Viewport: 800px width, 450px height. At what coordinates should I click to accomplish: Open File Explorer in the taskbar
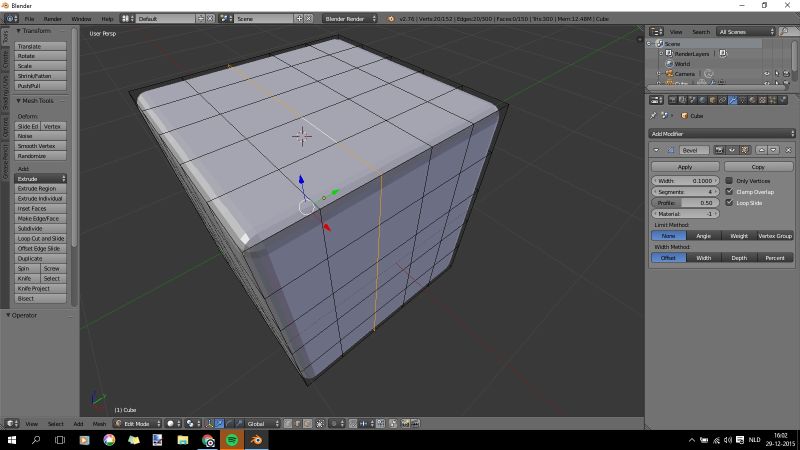tap(183, 440)
